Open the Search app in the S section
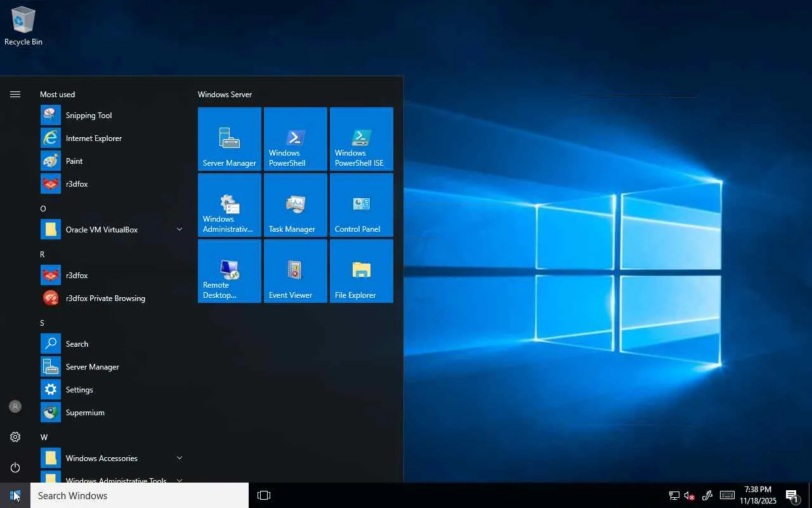This screenshot has width=812, height=508. pyautogui.click(x=112, y=344)
